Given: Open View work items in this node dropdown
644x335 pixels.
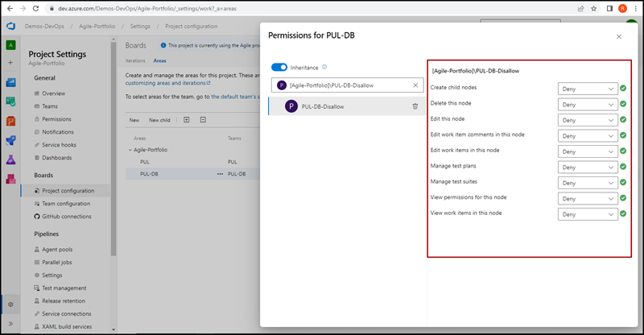Looking at the screenshot, I should pos(588,214).
